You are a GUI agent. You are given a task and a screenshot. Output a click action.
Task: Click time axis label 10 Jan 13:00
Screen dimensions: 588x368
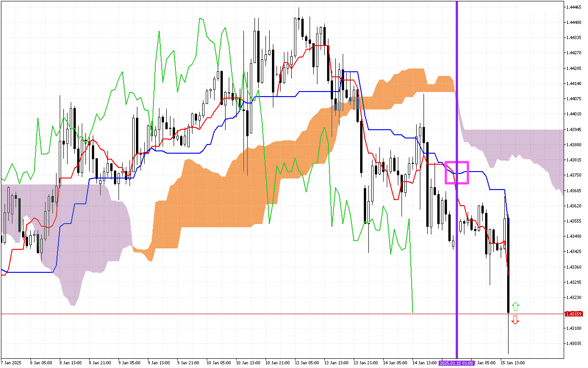[247, 363]
